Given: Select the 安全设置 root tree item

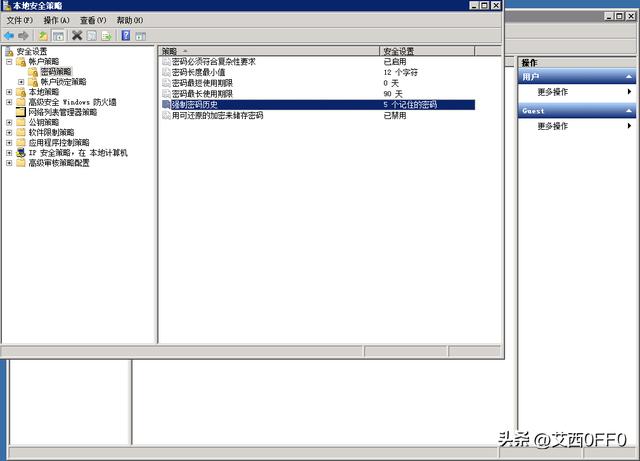Looking at the screenshot, I should [32, 51].
